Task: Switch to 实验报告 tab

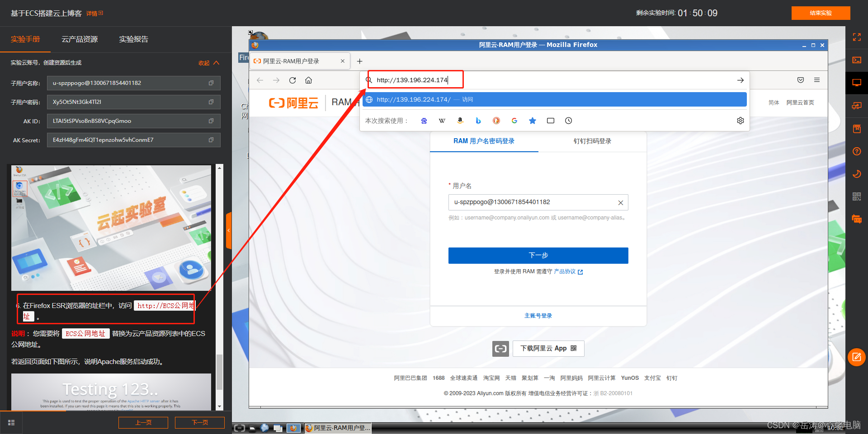Action: click(x=133, y=39)
